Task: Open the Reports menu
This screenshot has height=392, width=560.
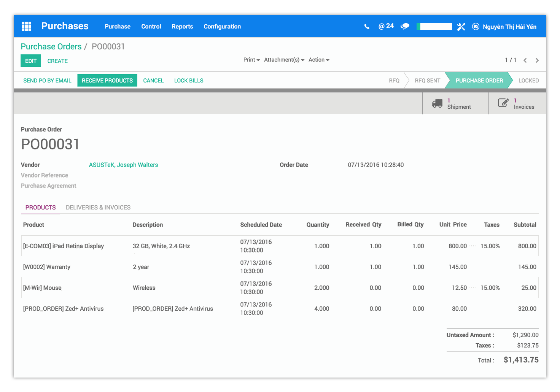Action: 182,27
